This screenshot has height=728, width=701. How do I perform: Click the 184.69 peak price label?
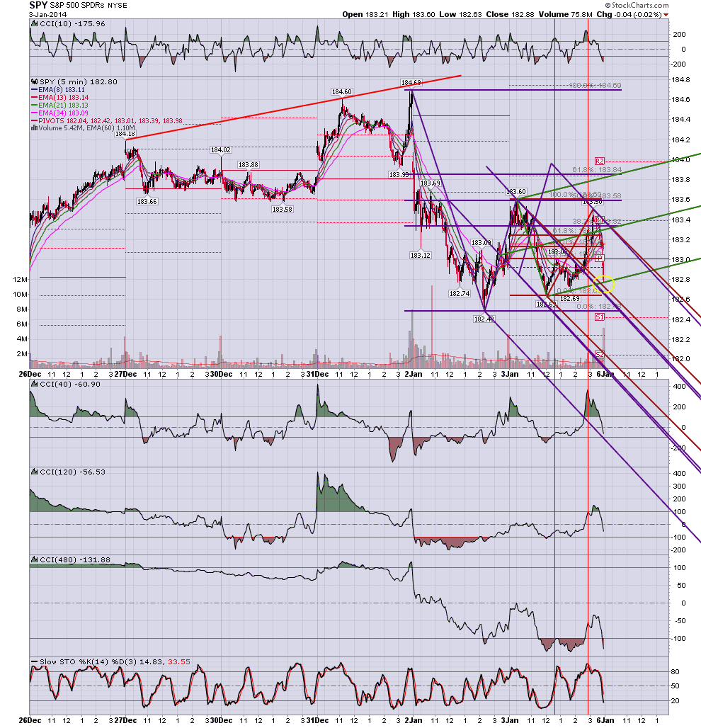click(411, 83)
